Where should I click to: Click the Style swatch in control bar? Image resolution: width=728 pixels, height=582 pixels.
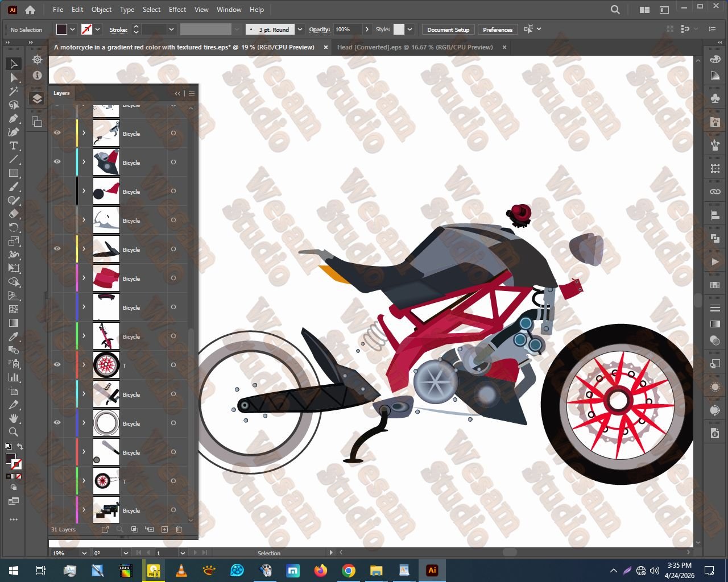coord(399,30)
